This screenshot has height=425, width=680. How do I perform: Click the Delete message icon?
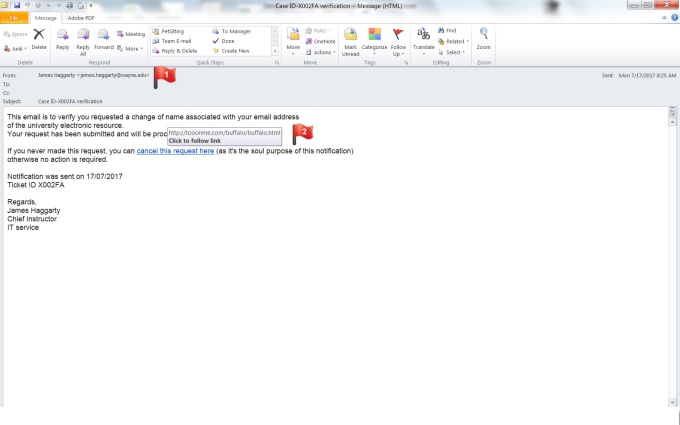tap(39, 39)
